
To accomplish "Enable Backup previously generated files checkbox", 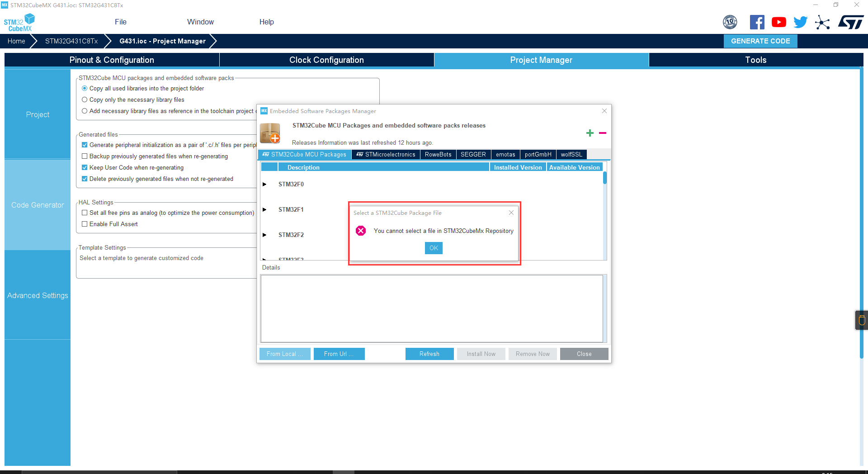I will click(x=85, y=156).
